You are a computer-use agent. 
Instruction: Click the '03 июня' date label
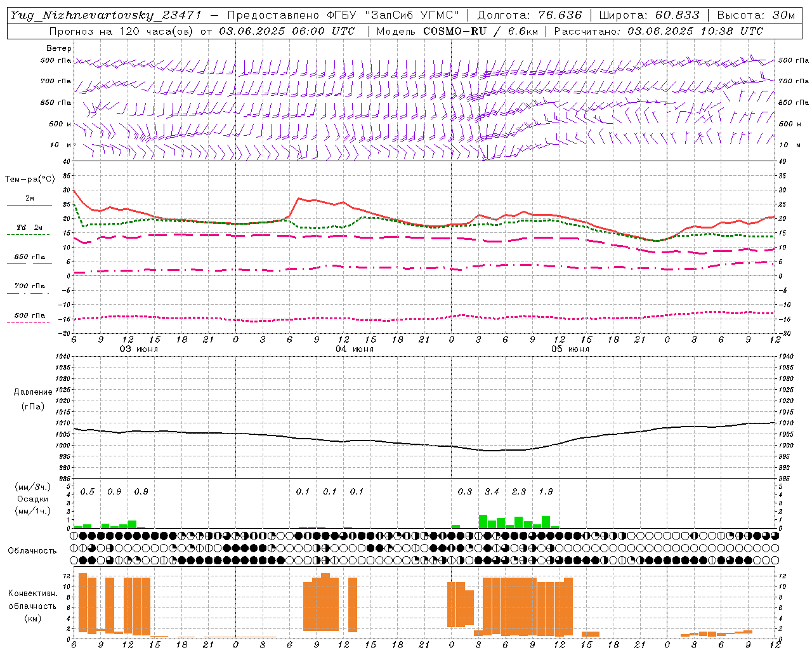click(139, 349)
